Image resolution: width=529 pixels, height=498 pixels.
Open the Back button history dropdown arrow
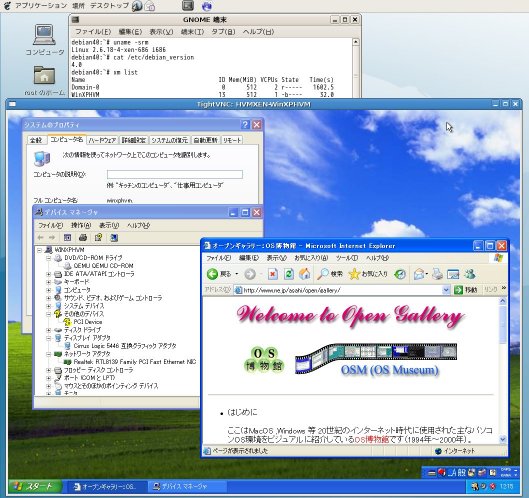237,274
